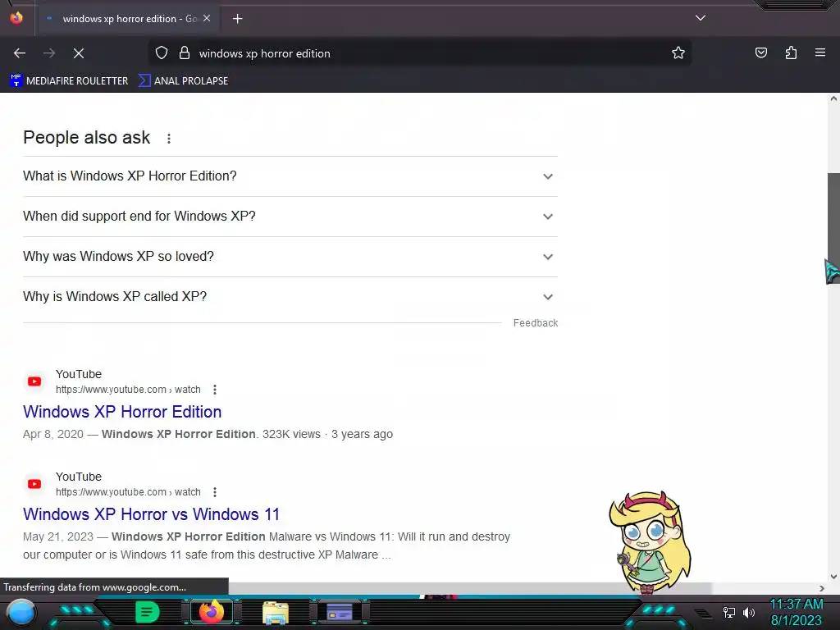Click the vertical scrollbar thumb
The image size is (840, 630).
coord(833,228)
